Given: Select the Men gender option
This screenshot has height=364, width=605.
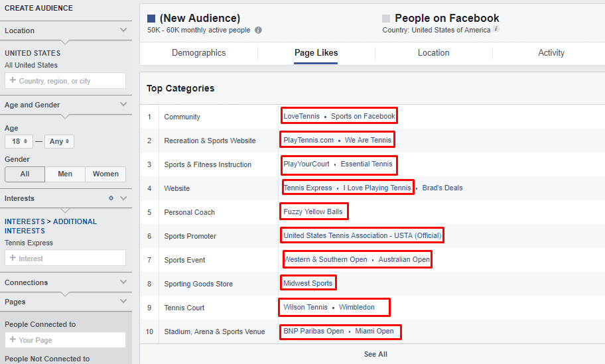Looking at the screenshot, I should pyautogui.click(x=65, y=174).
